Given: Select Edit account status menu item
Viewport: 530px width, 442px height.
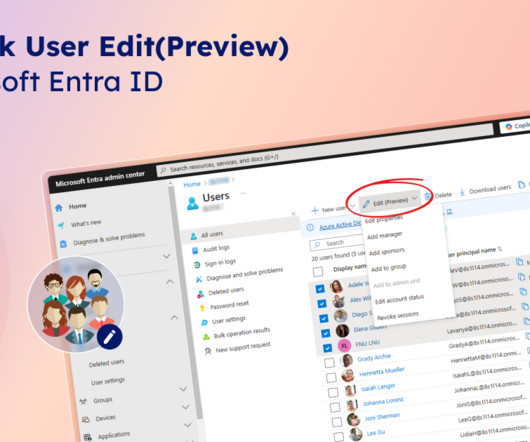Looking at the screenshot, I should click(399, 299).
